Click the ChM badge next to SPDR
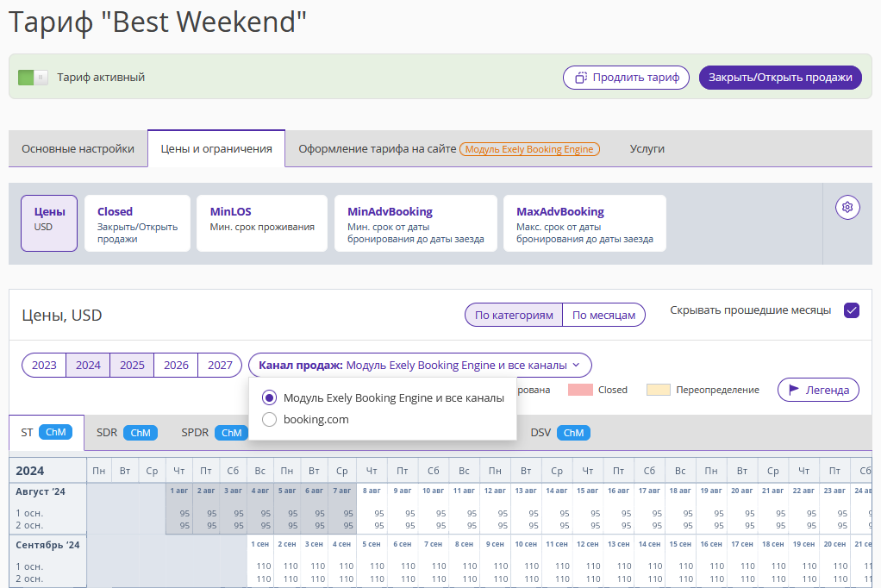Screen dimensions: 881x588 [232, 433]
